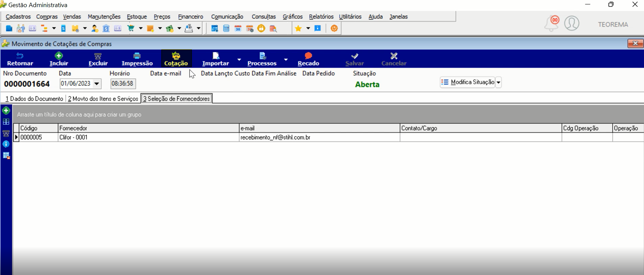Switch to 2 Movto dos Itens e Serviços tab
644x275 pixels.
103,99
